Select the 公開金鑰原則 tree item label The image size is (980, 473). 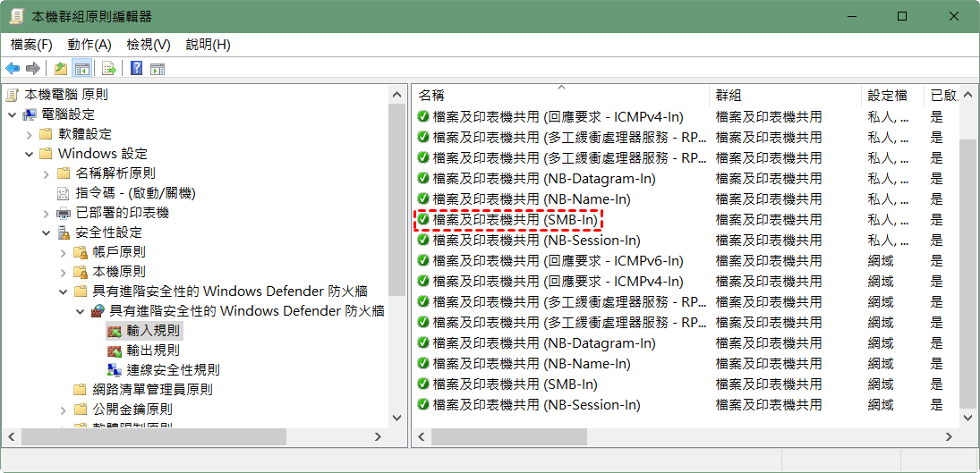tap(132, 410)
